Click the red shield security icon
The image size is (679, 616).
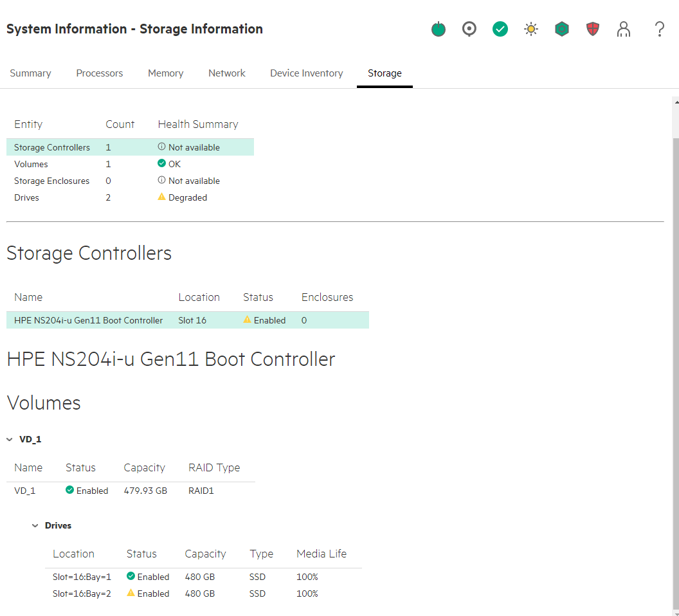(593, 29)
